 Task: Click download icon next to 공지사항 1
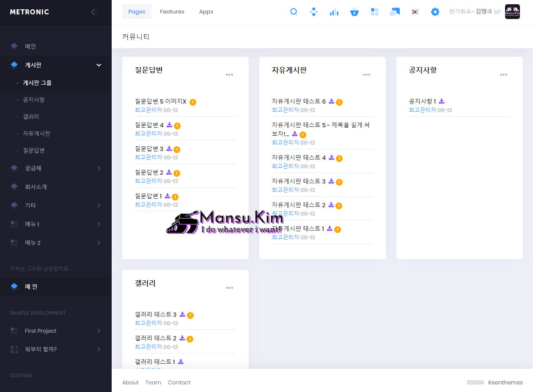click(442, 101)
